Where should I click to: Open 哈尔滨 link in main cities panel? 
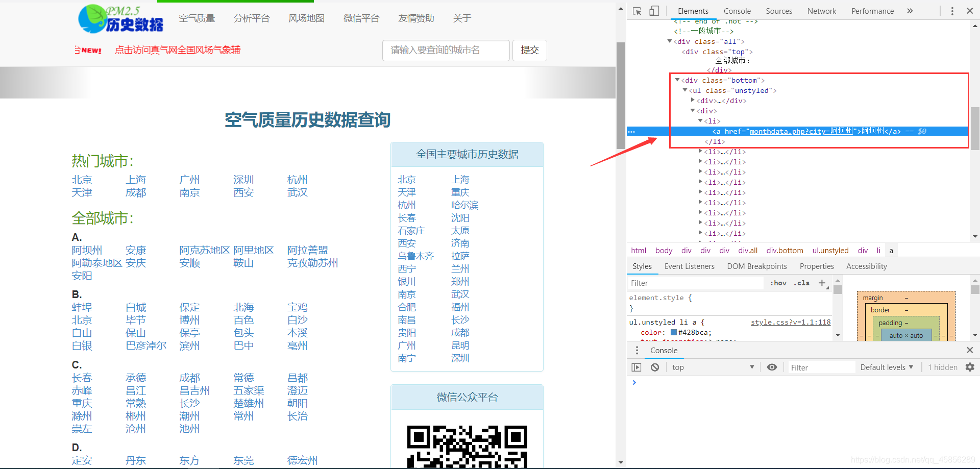click(465, 205)
